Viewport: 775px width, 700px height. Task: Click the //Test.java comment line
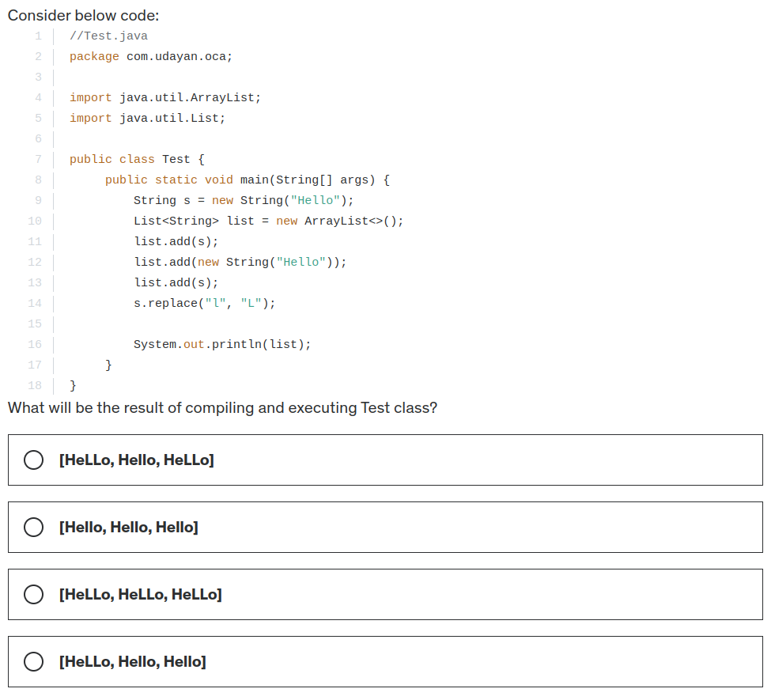(108, 36)
